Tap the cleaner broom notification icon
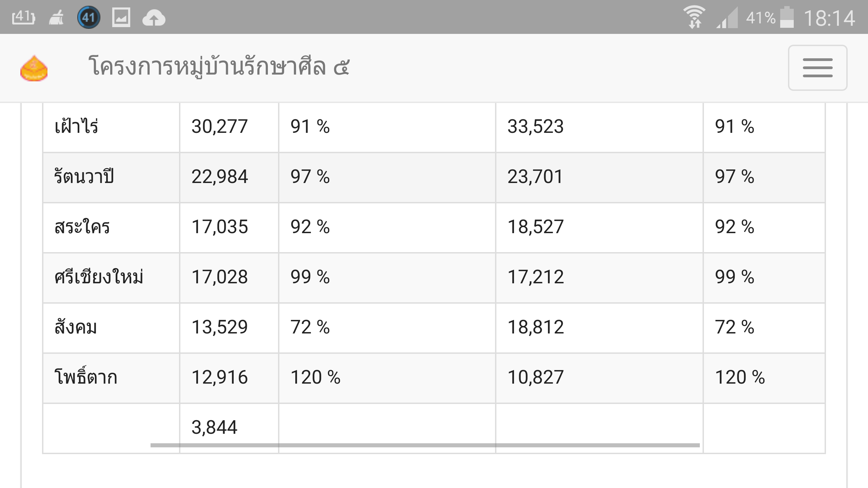The height and width of the screenshot is (488, 868). 56,18
